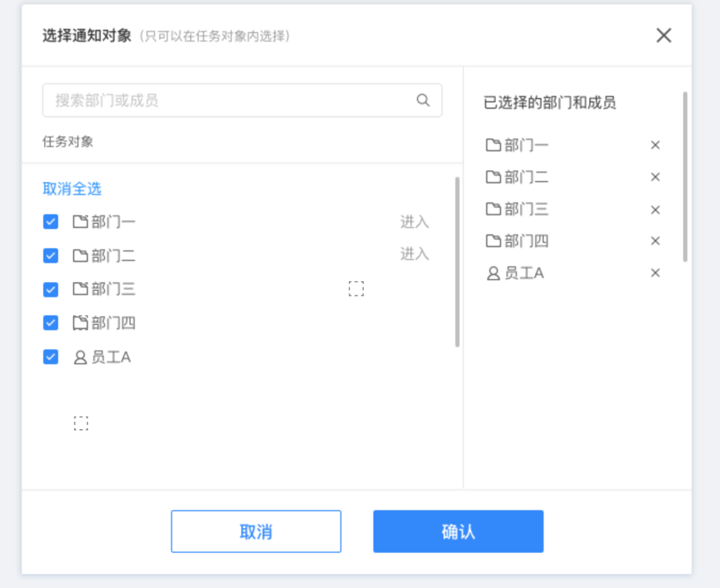Enter 部门二 via 进入 link

[x=415, y=253]
